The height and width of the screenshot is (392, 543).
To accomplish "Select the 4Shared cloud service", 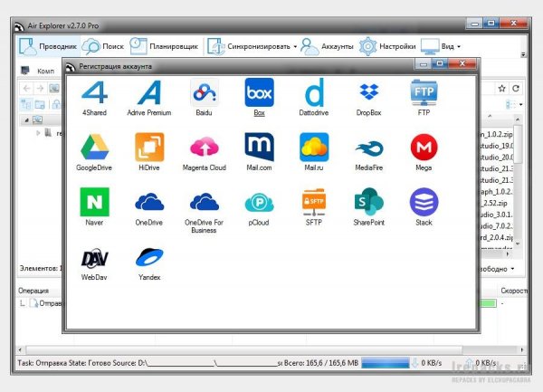I will point(94,98).
